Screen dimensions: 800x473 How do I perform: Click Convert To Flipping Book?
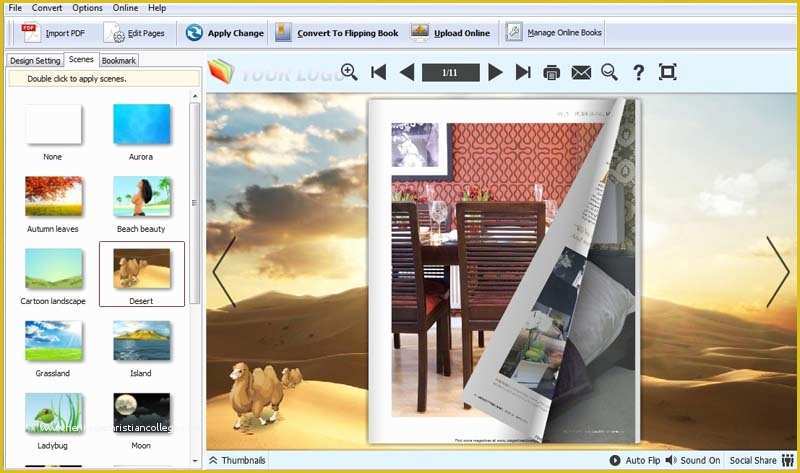click(x=336, y=33)
